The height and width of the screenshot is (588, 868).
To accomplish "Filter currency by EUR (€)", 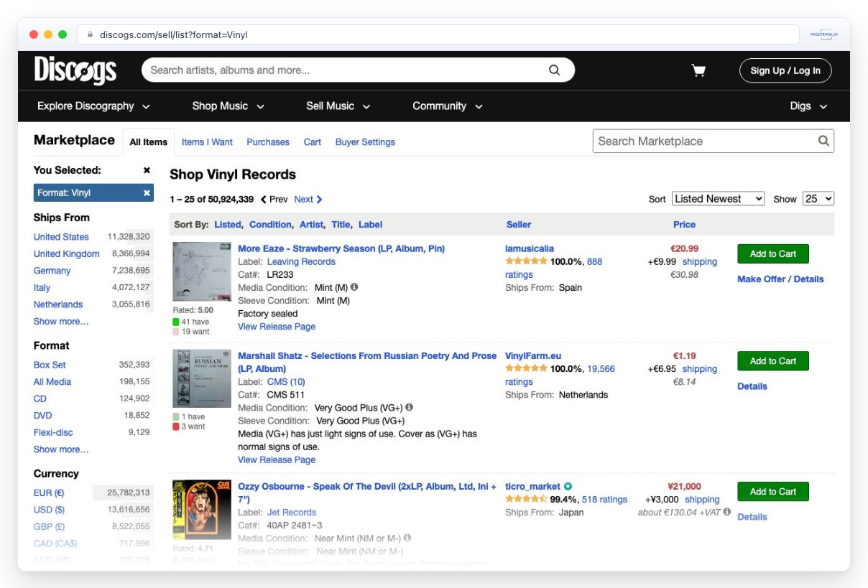I will pyautogui.click(x=49, y=493).
